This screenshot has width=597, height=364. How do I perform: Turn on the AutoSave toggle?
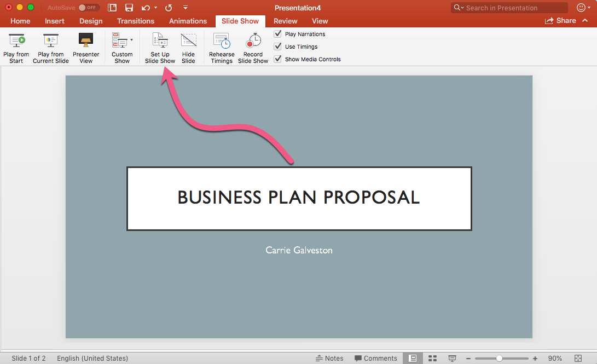[x=89, y=8]
